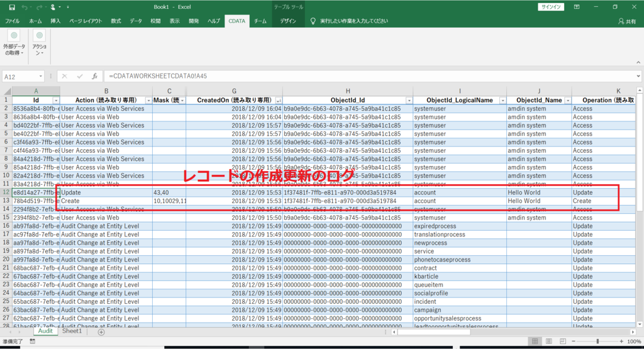Open the ObjectId_Name filter dropdown
Image resolution: width=644 pixels, height=349 pixels.
click(x=568, y=101)
